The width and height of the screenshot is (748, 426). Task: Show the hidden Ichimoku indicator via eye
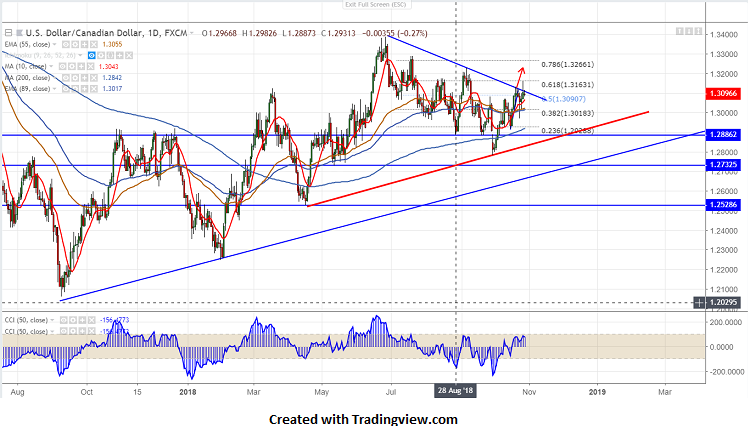[92, 55]
